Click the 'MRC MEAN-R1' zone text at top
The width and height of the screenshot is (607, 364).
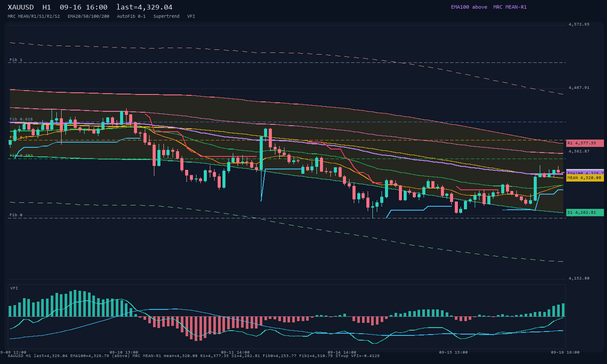(510, 7)
